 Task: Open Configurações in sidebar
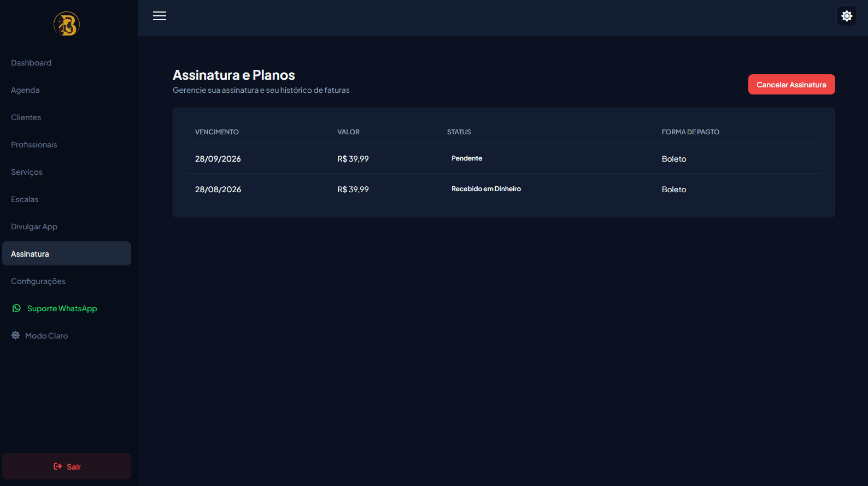67,281
